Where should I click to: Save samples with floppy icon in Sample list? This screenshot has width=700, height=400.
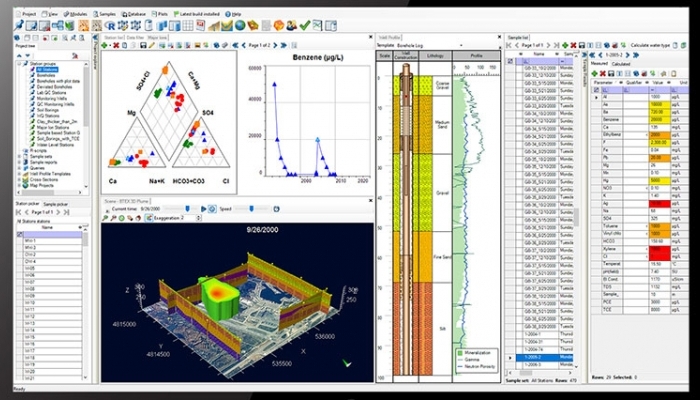(582, 46)
